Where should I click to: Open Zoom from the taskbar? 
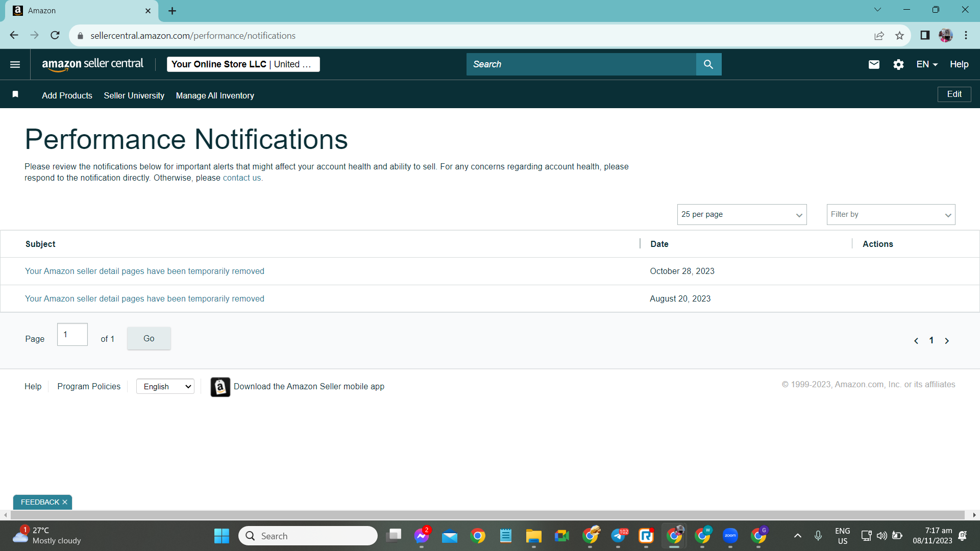tap(730, 536)
